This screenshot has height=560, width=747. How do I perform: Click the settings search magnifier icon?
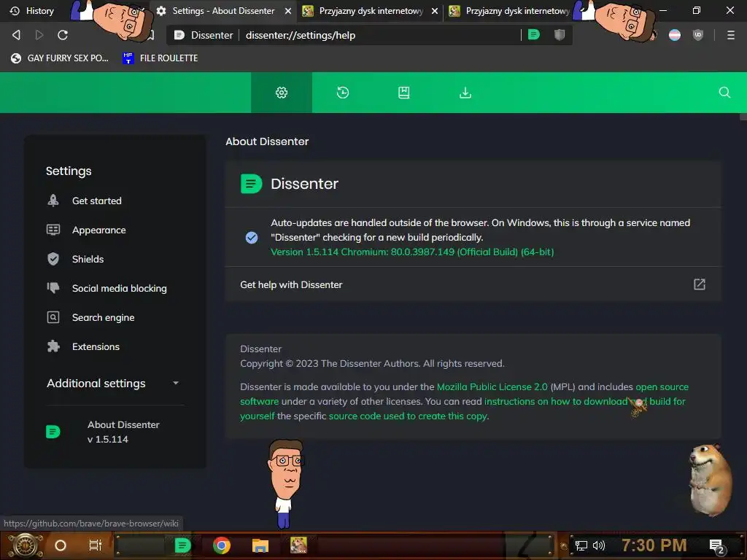pos(724,93)
